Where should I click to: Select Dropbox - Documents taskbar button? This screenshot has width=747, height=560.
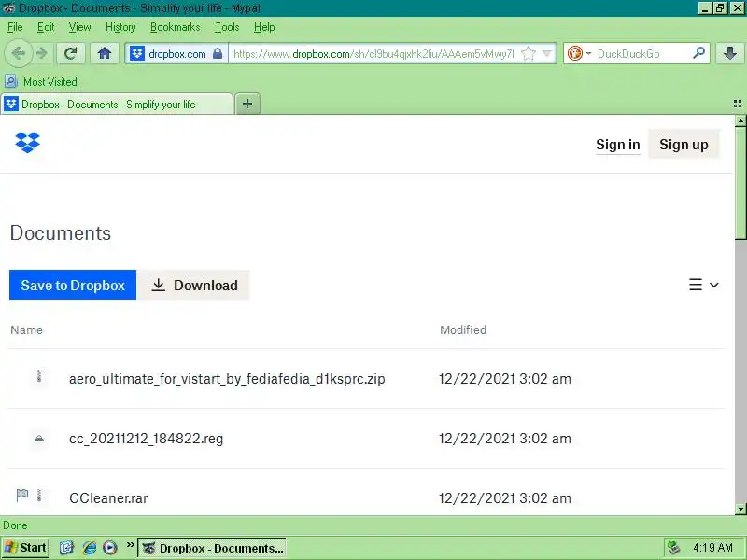click(x=212, y=548)
